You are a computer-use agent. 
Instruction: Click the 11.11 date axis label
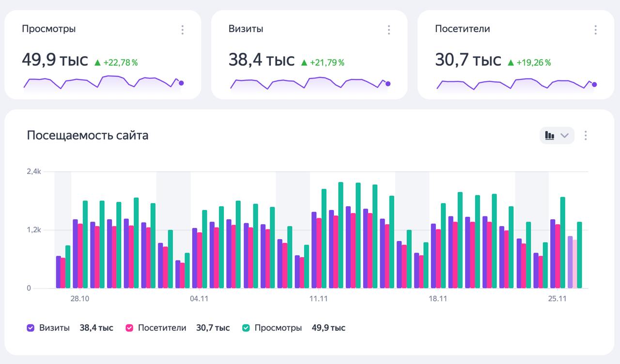click(319, 299)
